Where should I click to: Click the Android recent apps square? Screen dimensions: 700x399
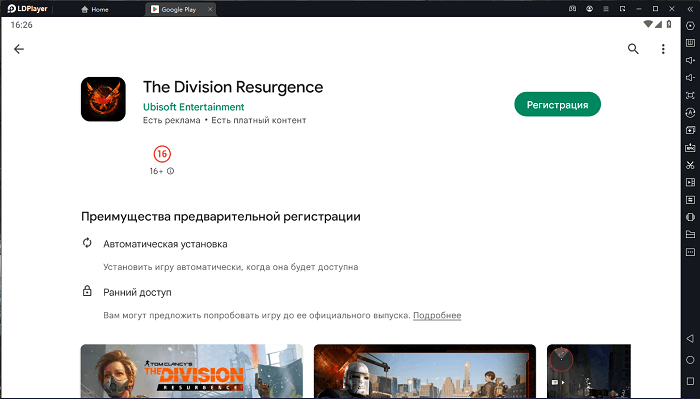690,381
